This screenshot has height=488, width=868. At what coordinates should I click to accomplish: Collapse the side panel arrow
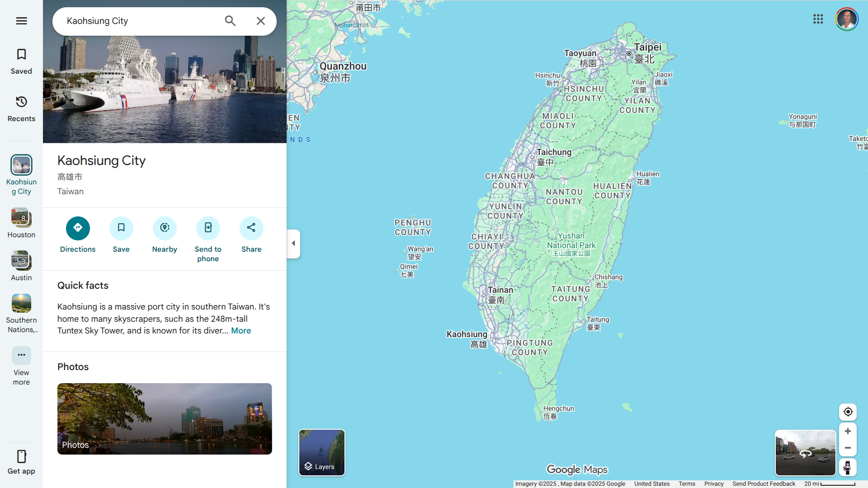[x=293, y=244]
